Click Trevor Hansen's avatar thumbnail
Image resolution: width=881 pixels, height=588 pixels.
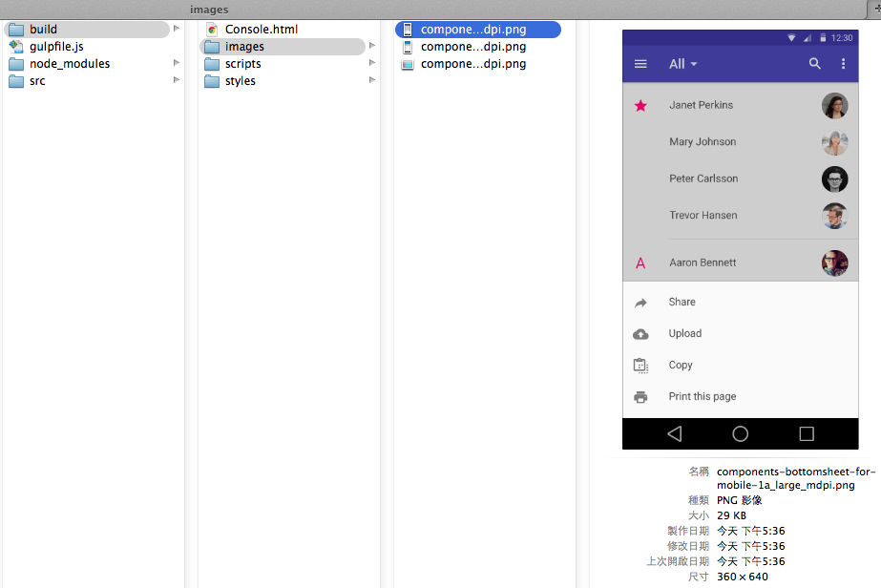point(834,216)
